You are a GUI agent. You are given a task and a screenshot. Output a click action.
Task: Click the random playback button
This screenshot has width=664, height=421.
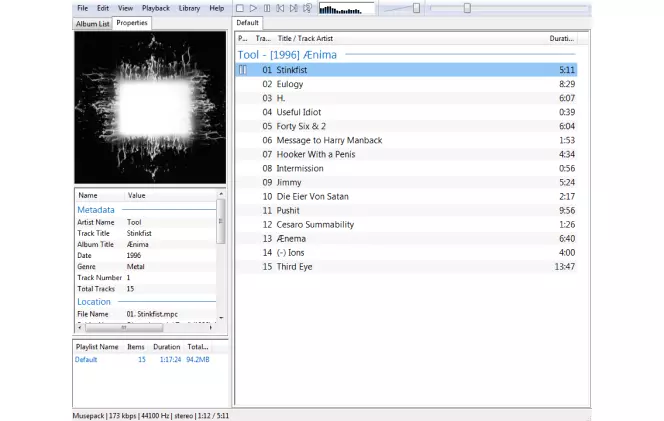point(307,8)
